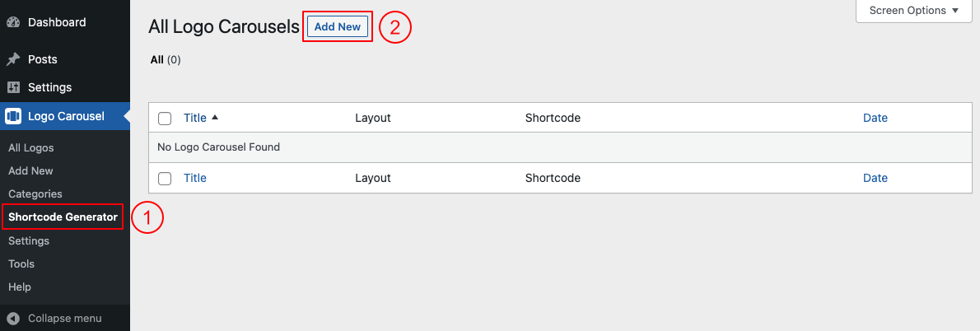The height and width of the screenshot is (331, 980).
Task: Open plugin Settings submenu under Categories
Action: pyautogui.click(x=29, y=241)
